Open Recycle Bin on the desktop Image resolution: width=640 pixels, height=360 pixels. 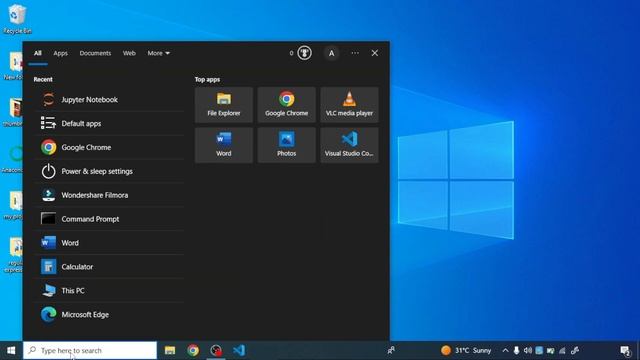pyautogui.click(x=17, y=19)
